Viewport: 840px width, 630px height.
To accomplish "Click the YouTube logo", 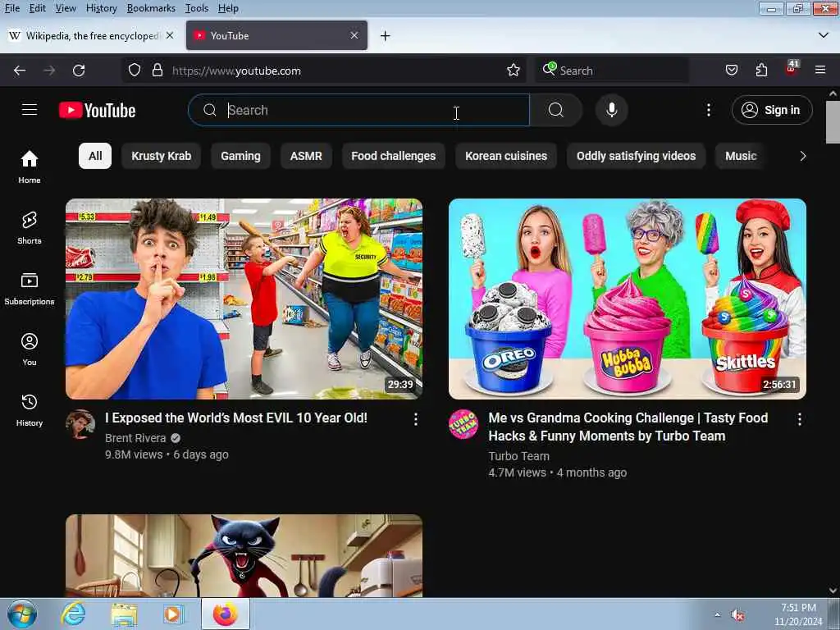I will 97,111.
